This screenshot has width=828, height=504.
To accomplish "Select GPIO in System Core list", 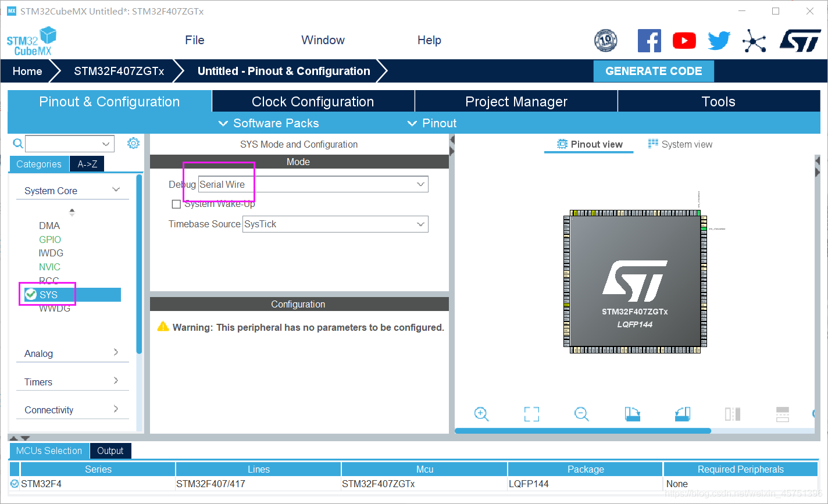I will click(x=50, y=240).
